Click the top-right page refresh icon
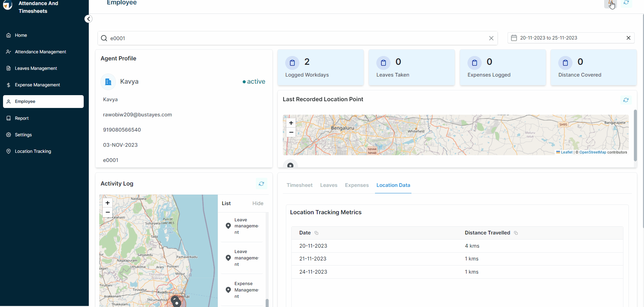644x307 pixels. tap(626, 3)
